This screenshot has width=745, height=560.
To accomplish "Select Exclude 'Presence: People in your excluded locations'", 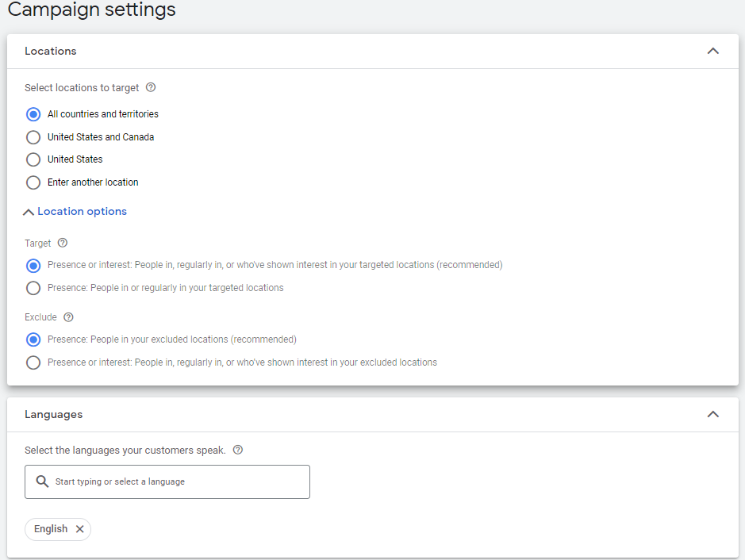I will 33,339.
